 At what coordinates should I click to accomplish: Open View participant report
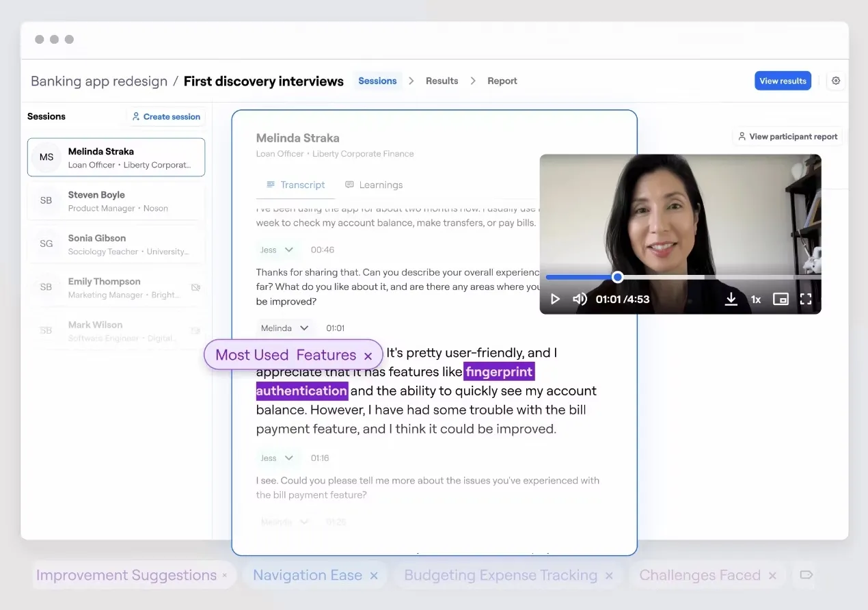tap(787, 137)
